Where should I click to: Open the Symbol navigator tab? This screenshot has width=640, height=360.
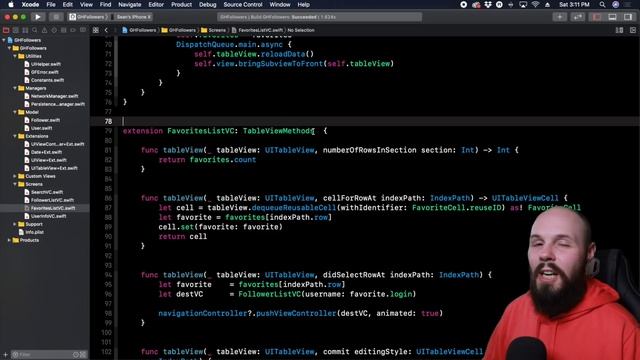click(x=25, y=30)
